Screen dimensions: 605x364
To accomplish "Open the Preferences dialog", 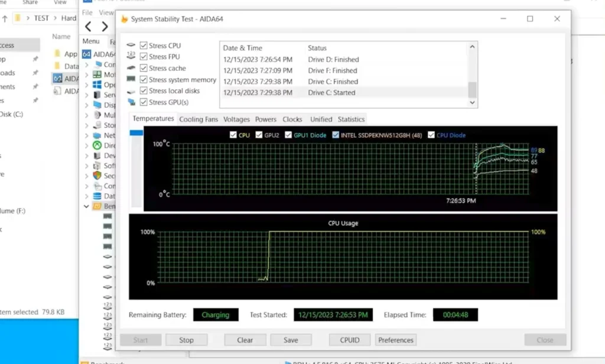I will click(395, 340).
